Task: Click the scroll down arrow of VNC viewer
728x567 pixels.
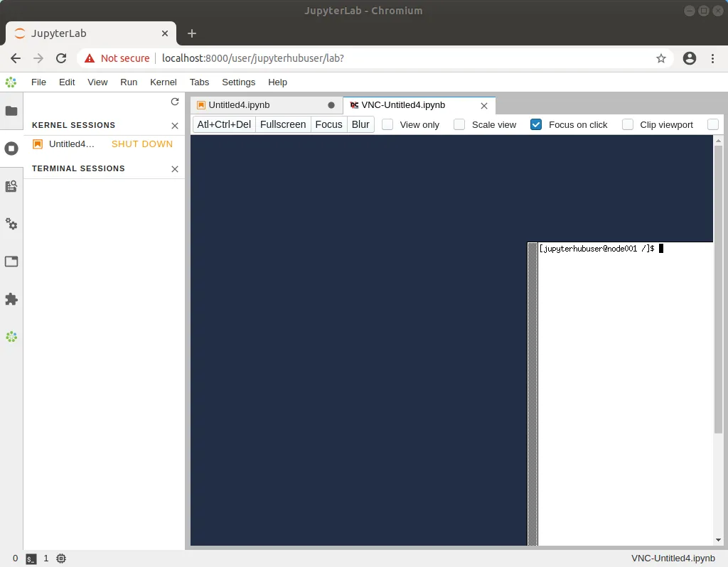Action: click(x=718, y=540)
